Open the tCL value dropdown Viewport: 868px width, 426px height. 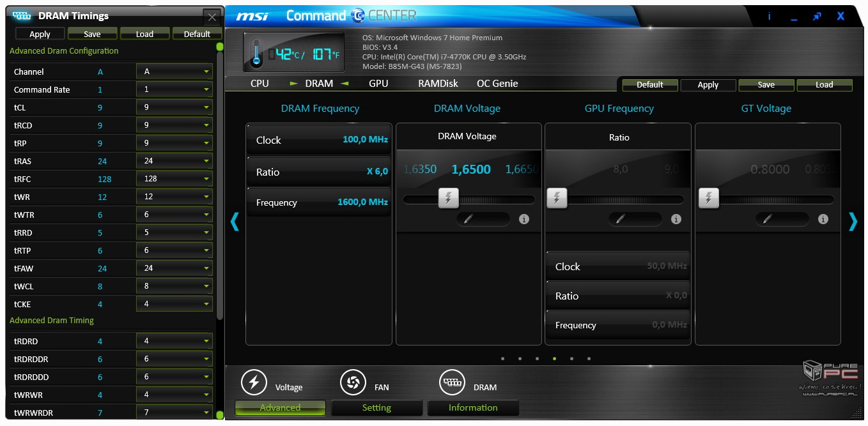174,107
